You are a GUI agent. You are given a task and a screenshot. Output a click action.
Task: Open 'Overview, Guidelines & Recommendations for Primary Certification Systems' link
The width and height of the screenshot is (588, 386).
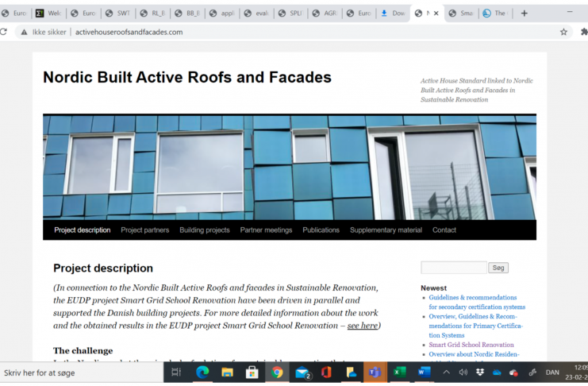476,326
